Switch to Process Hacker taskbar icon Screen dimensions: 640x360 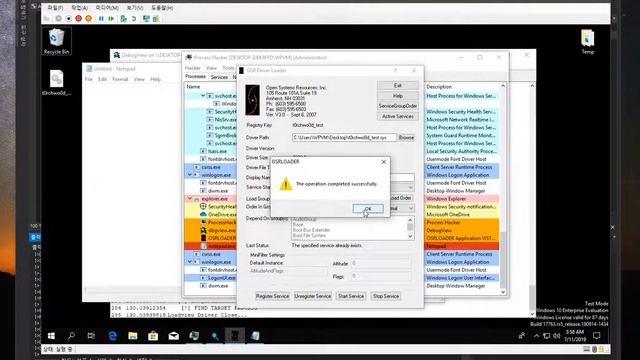click(x=194, y=336)
